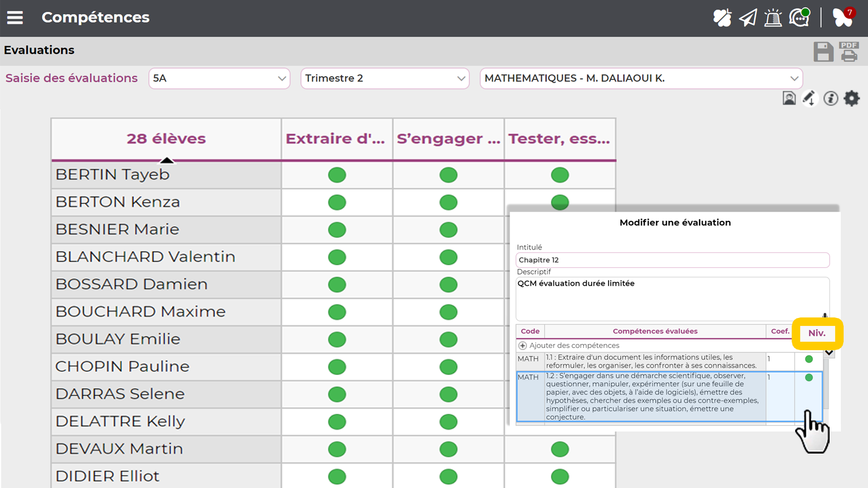
Task: Click DIDIER Elliot's Tester green dot
Action: (560, 477)
